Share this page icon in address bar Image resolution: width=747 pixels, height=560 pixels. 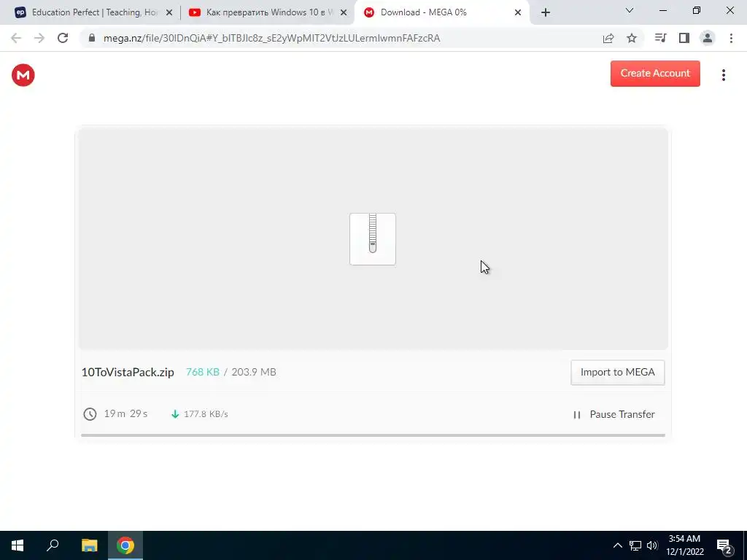[608, 38]
